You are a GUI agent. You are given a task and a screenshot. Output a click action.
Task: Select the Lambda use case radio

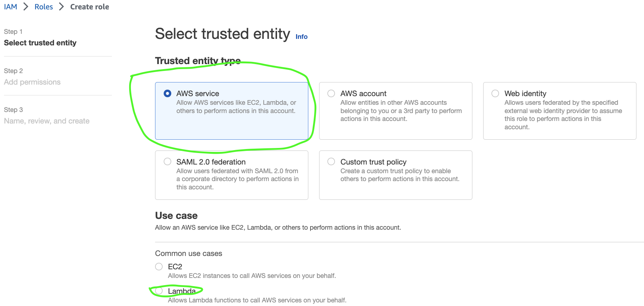coord(159,291)
